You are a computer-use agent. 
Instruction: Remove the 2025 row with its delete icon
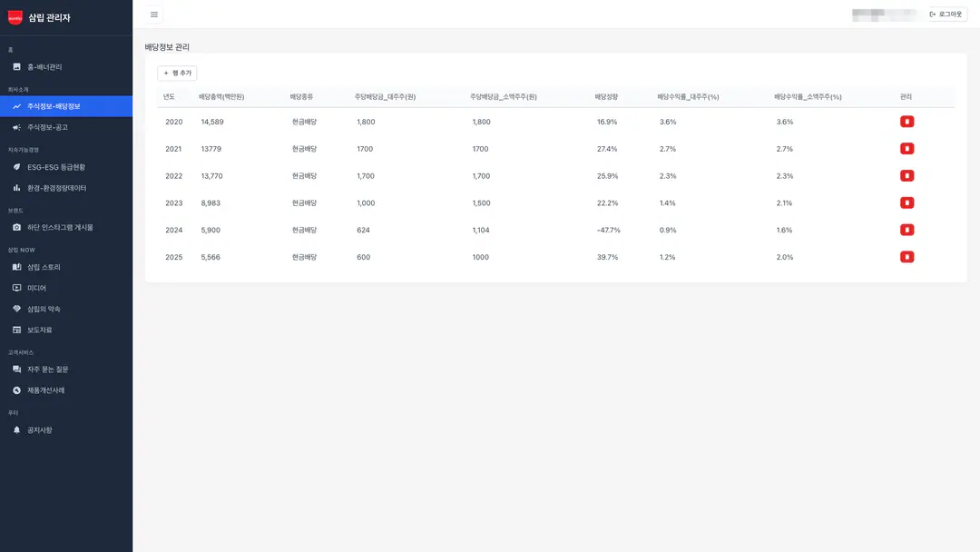(x=906, y=257)
